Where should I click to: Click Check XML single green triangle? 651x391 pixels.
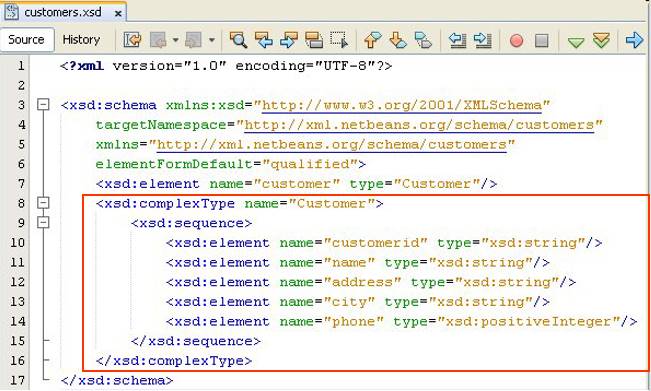[576, 42]
